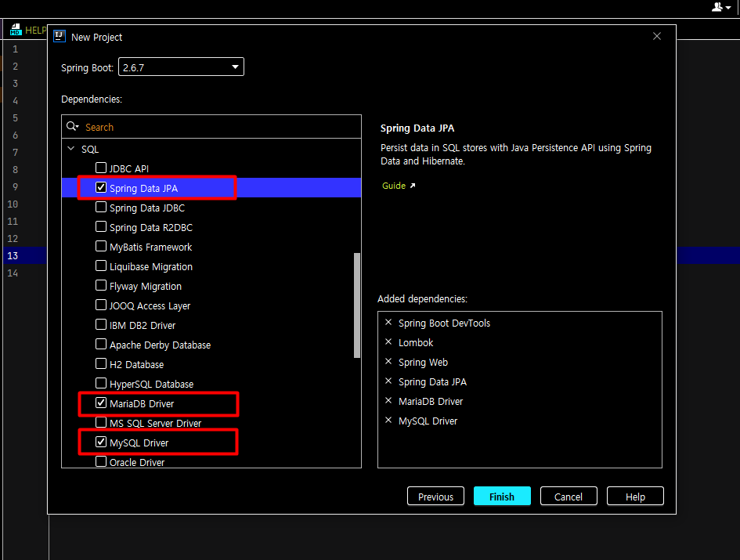Screen dimensions: 740x560
Task: Close the New Project dialog
Action: 656,36
